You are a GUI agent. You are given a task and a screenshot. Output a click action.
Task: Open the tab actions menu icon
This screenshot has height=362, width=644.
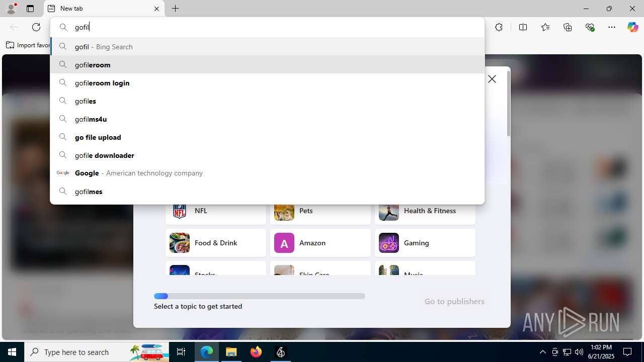point(30,9)
